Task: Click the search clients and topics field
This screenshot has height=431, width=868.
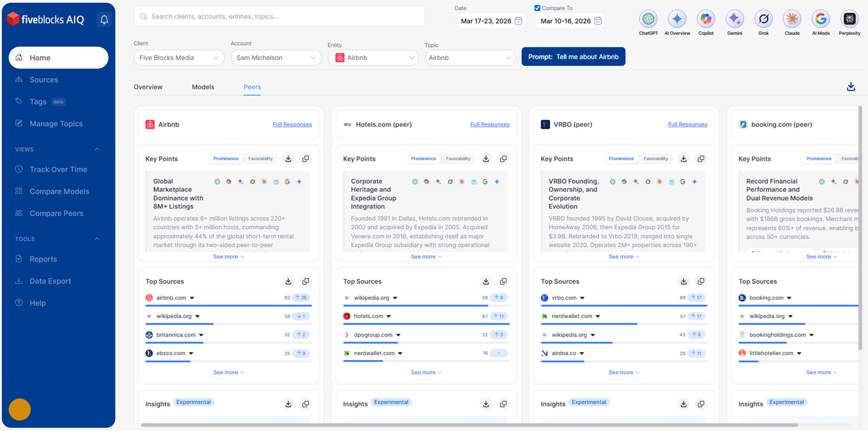Action: click(x=279, y=17)
